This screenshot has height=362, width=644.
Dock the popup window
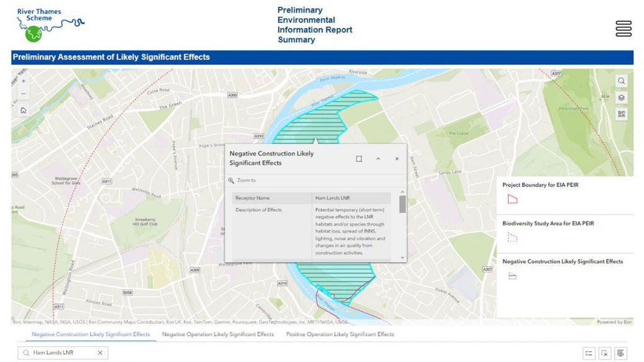359,159
